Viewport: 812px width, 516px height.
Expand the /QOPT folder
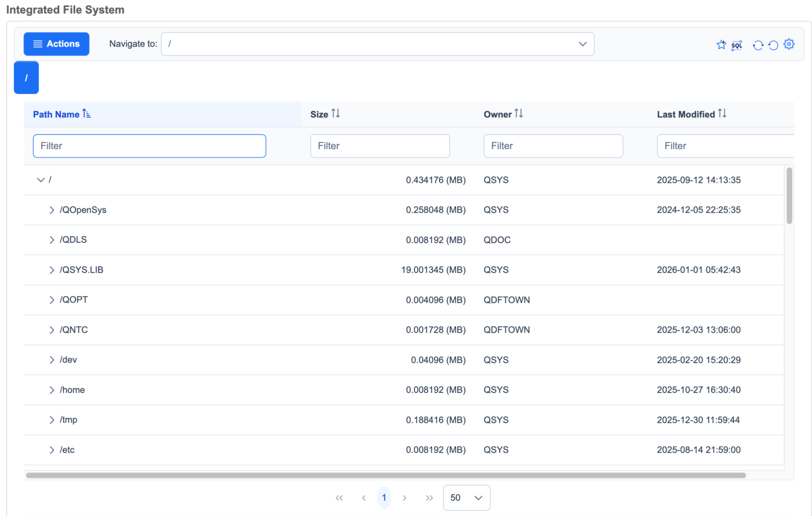click(52, 300)
